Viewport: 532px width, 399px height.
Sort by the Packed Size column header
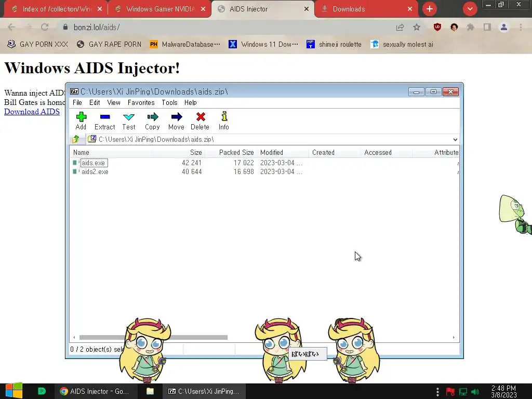pyautogui.click(x=231, y=152)
